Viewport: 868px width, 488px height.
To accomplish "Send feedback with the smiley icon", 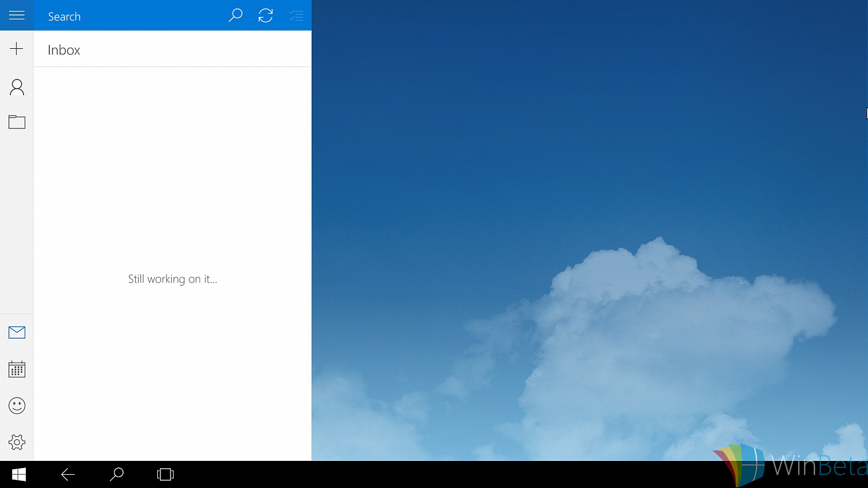I will 17,405.
